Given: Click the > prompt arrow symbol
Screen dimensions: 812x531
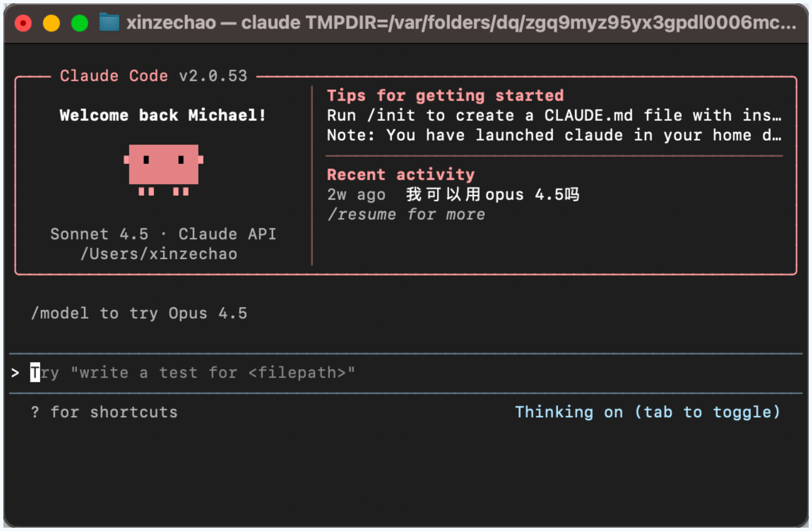Looking at the screenshot, I should pyautogui.click(x=15, y=373).
